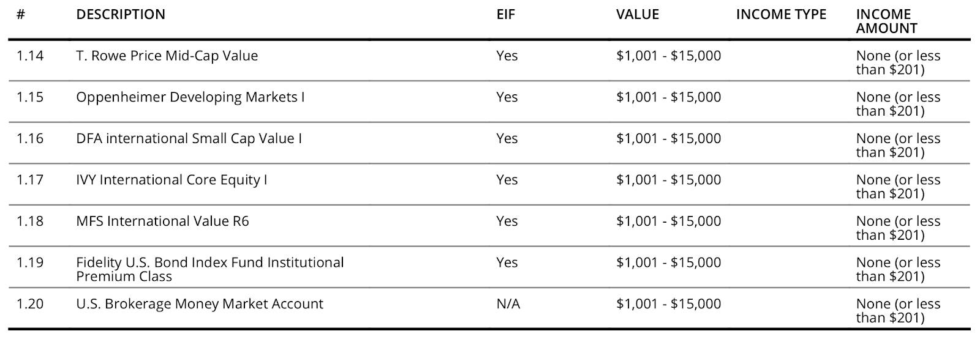Click IVY International Core Equity I text
The height and width of the screenshot is (342, 980).
pyautogui.click(x=171, y=180)
